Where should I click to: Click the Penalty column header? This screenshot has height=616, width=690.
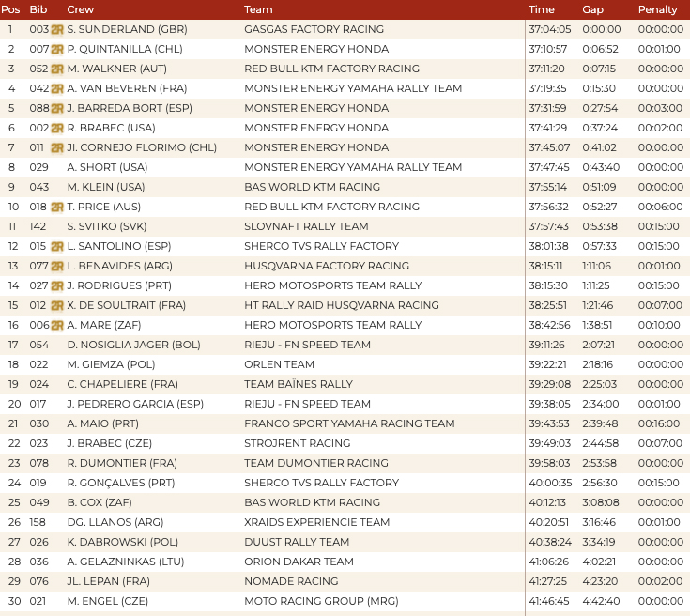point(658,9)
